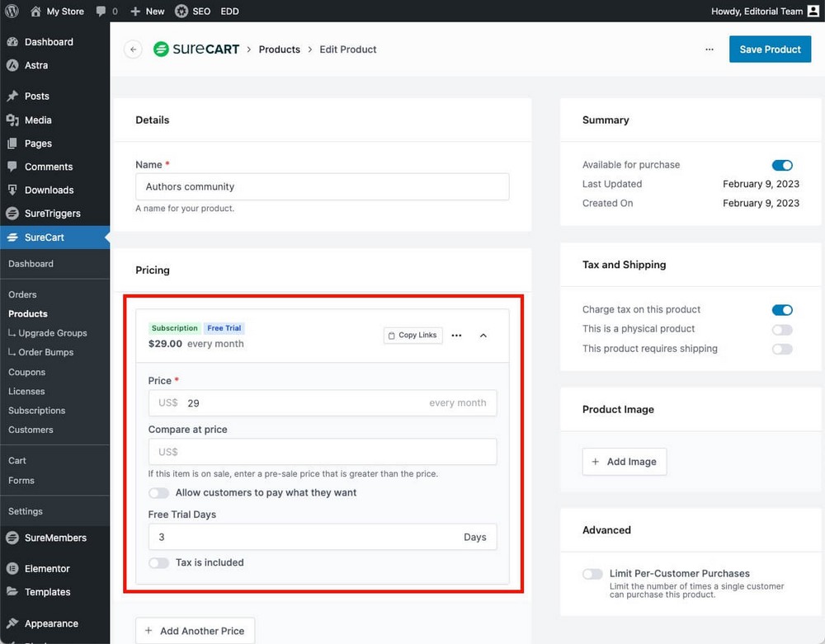Click the Save Product button
This screenshot has width=825, height=644.
pos(770,49)
